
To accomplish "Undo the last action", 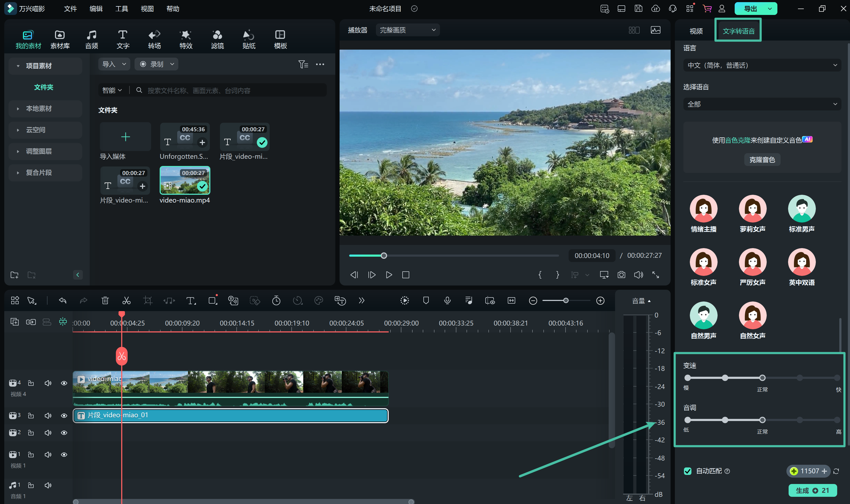I will click(x=62, y=301).
